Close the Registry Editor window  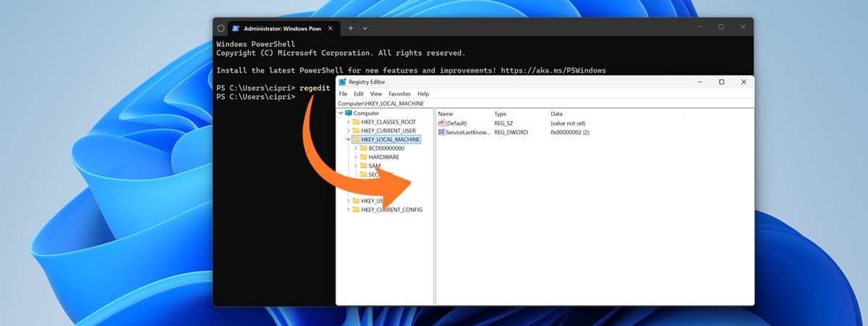tap(744, 83)
